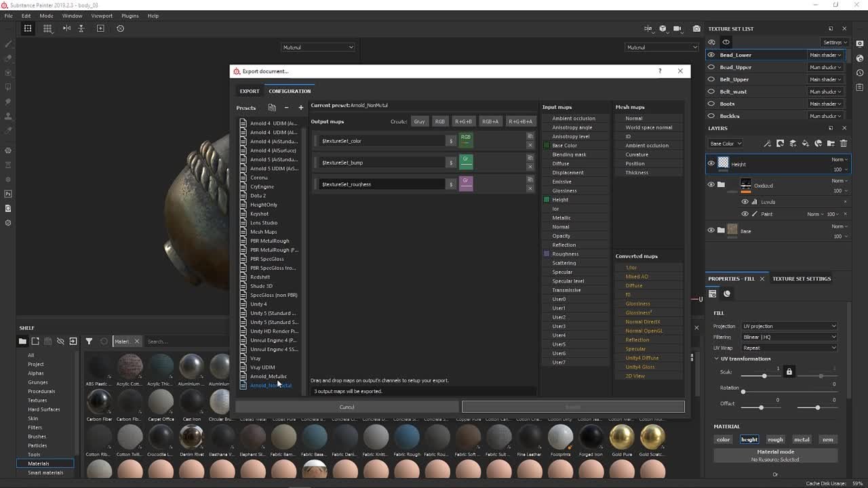868x488 pixels.
Task: Open the Viewport menu
Action: coord(102,16)
